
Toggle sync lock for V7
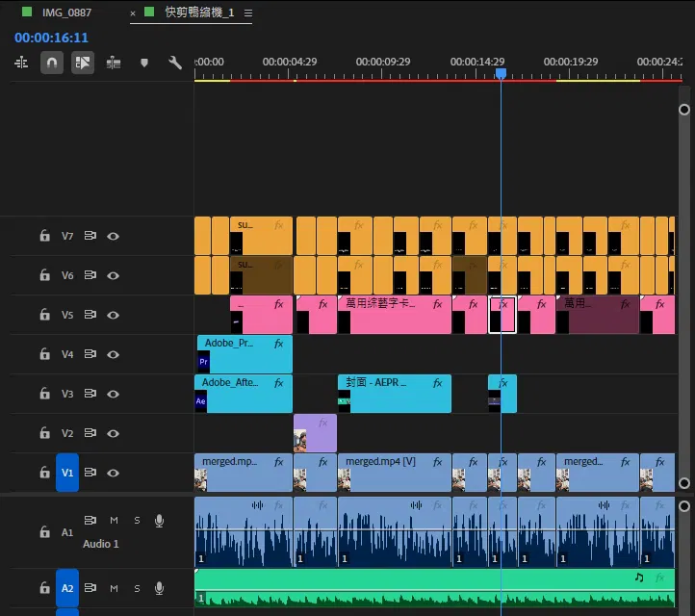[90, 236]
